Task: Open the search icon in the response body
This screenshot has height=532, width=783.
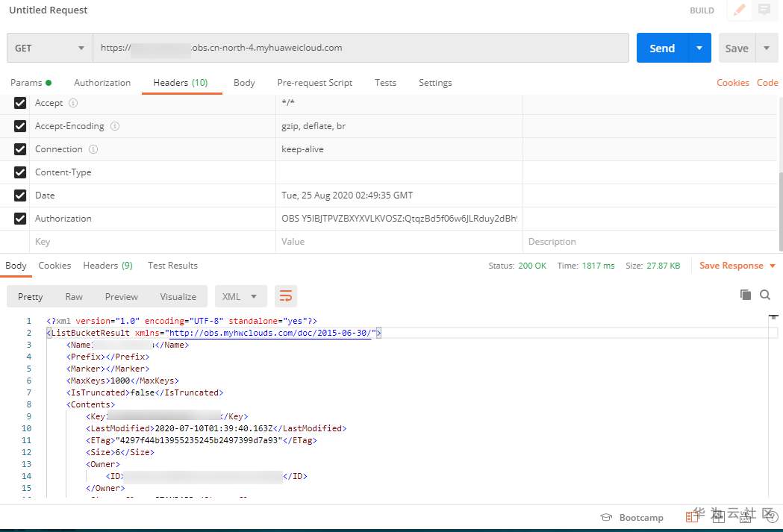Action: point(764,295)
